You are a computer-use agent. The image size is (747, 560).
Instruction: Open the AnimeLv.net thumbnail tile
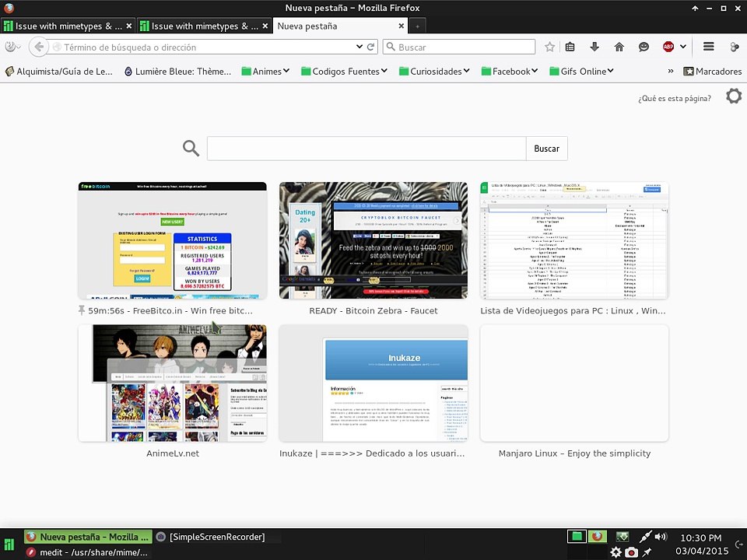[x=173, y=383]
